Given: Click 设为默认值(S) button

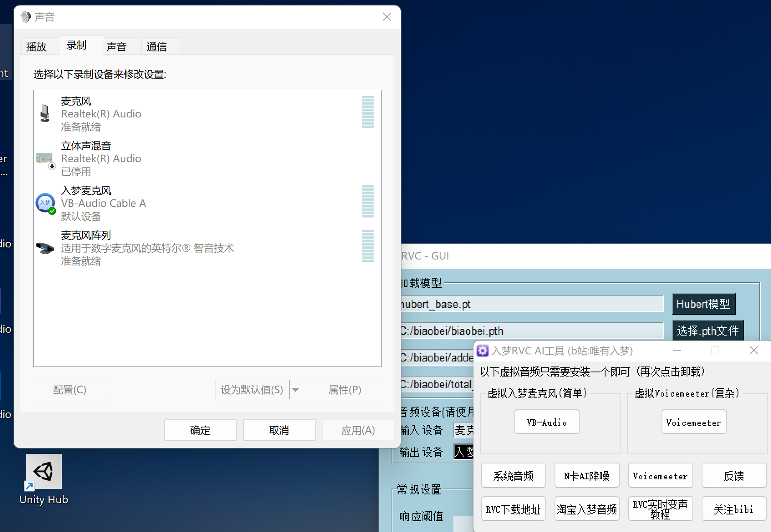Looking at the screenshot, I should point(252,389).
